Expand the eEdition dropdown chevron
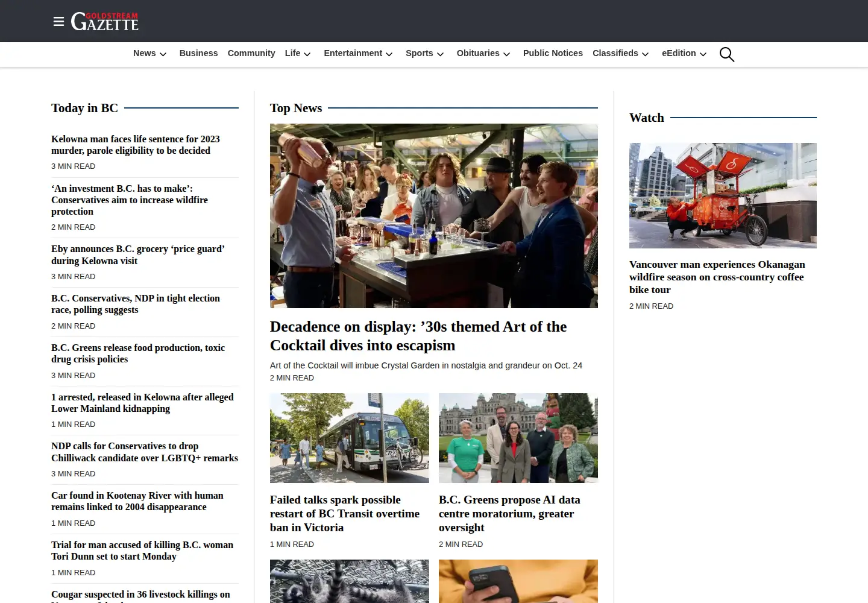Viewport: 868px width, 603px height. click(x=703, y=54)
